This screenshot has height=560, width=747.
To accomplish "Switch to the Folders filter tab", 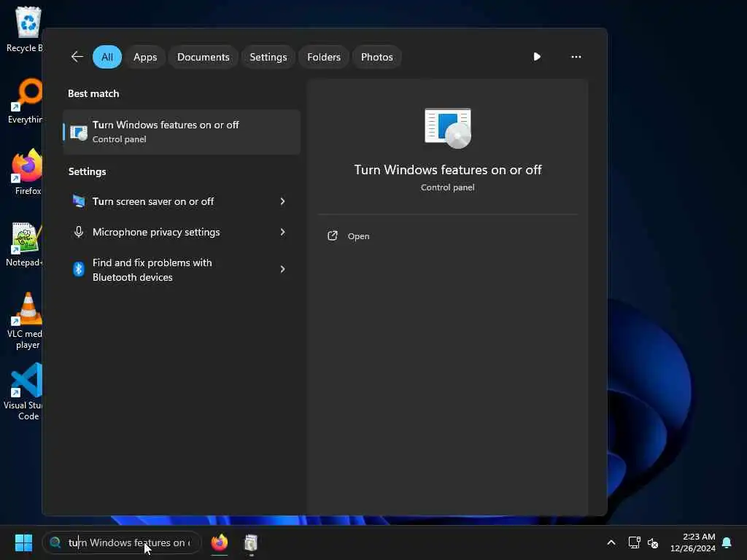I will tap(324, 57).
